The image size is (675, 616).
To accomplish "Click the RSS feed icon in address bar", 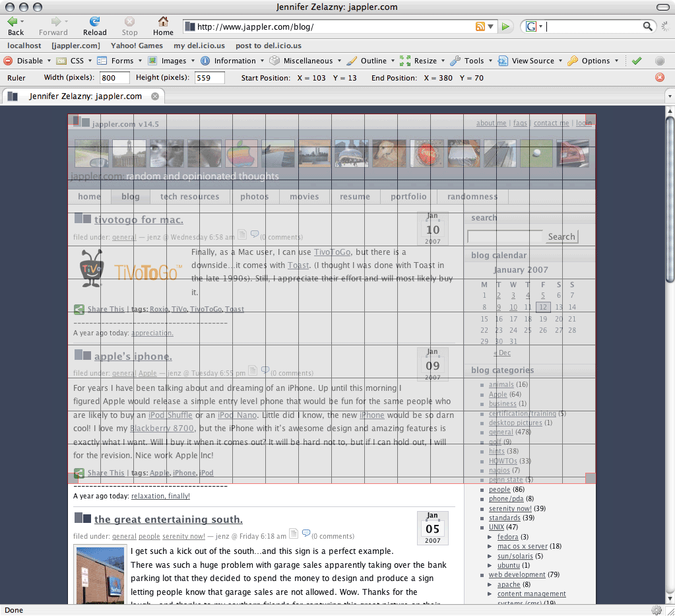I will (480, 26).
